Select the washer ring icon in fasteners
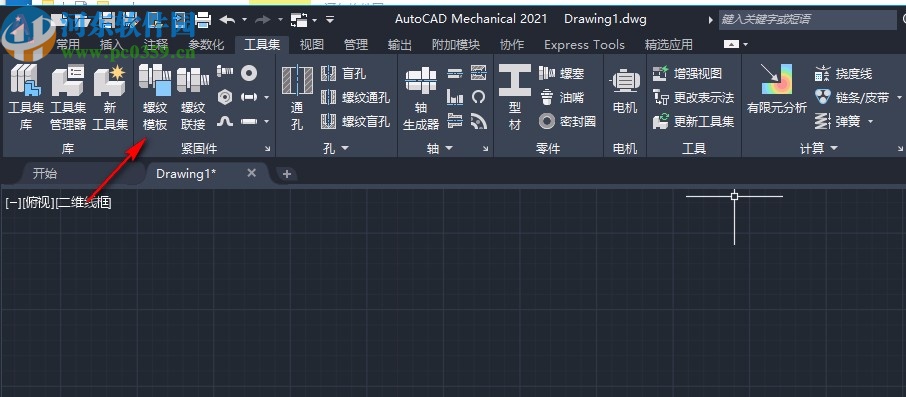The image size is (906, 397). click(249, 72)
